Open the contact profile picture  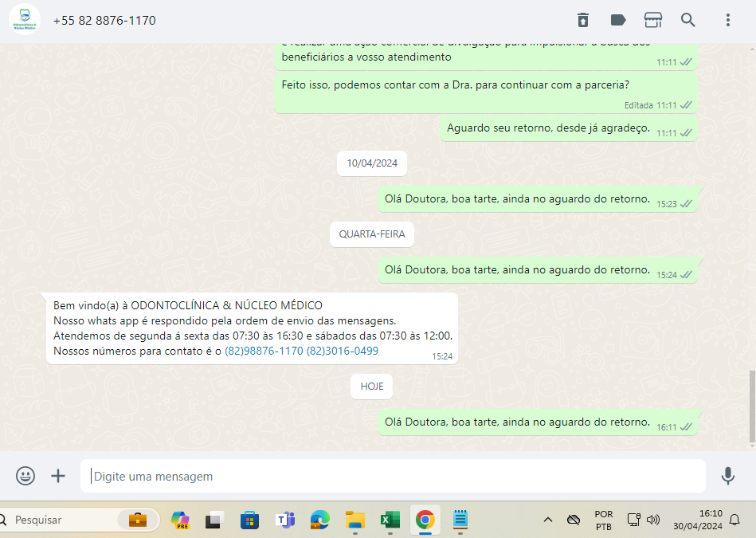(25, 20)
